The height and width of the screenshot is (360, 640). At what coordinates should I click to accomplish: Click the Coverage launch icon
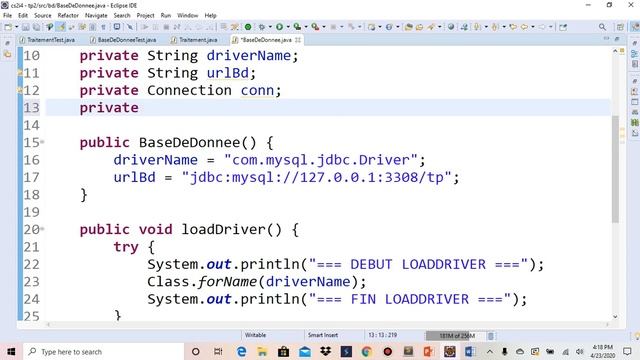coord(297,27)
